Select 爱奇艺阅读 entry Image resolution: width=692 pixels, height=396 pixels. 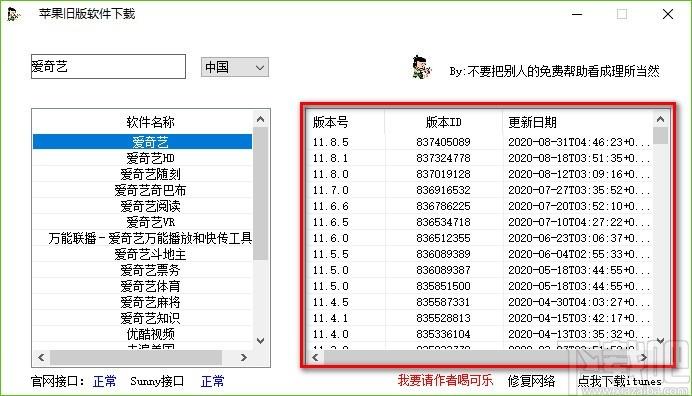(142, 206)
